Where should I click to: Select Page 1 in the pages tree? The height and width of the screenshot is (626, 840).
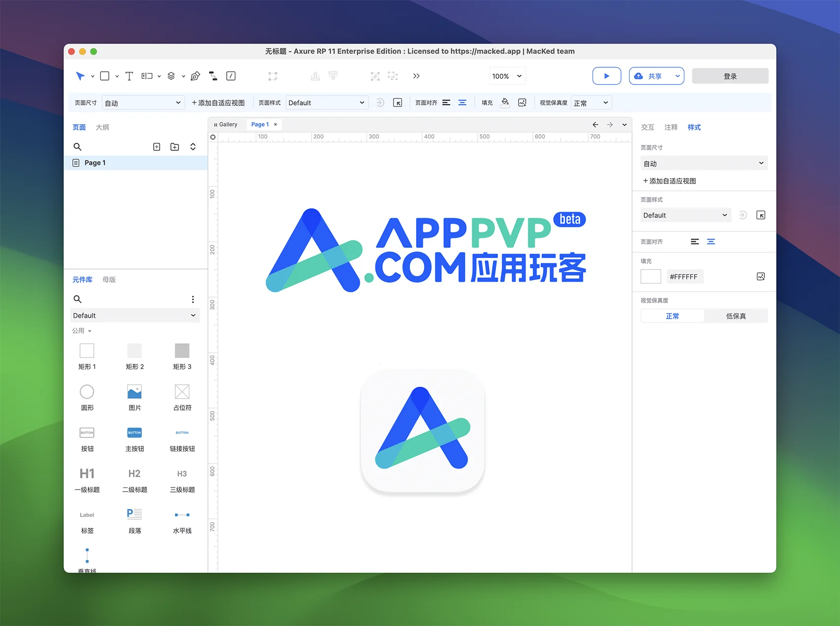(136, 163)
